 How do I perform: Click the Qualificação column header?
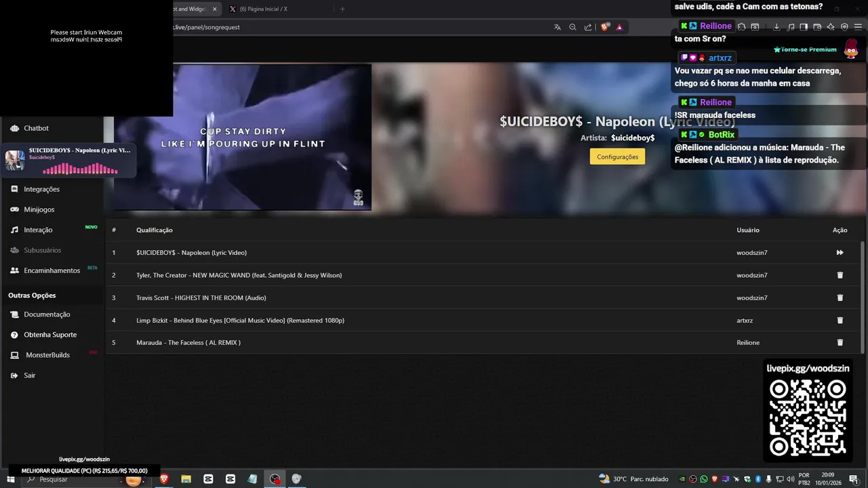click(155, 230)
